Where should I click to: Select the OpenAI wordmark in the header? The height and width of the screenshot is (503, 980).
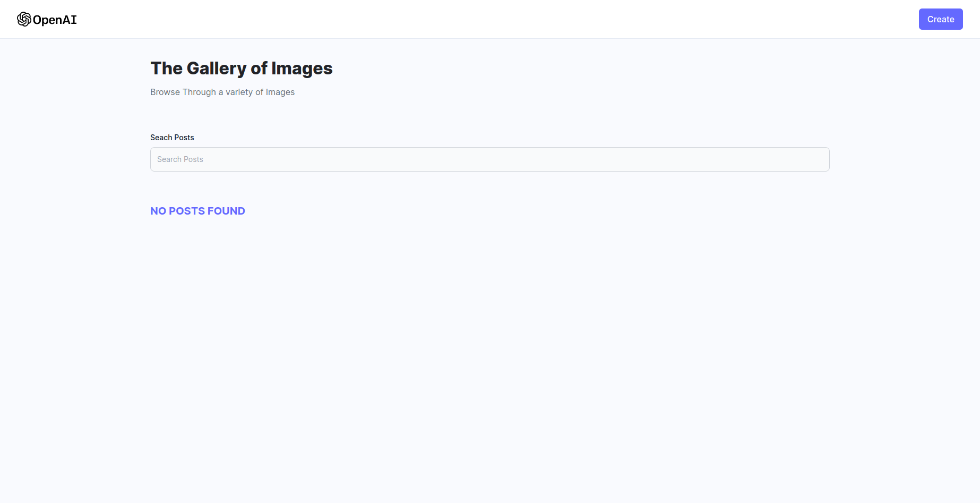click(55, 20)
